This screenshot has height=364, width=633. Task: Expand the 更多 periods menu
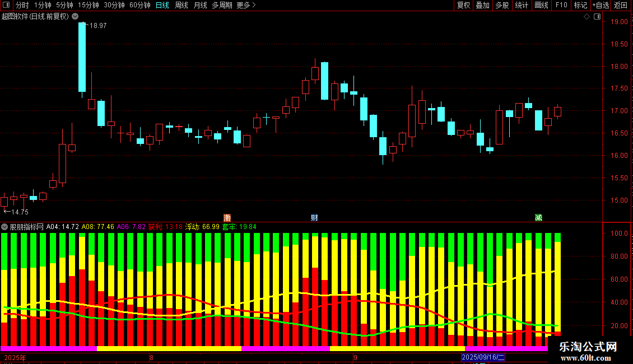246,5
